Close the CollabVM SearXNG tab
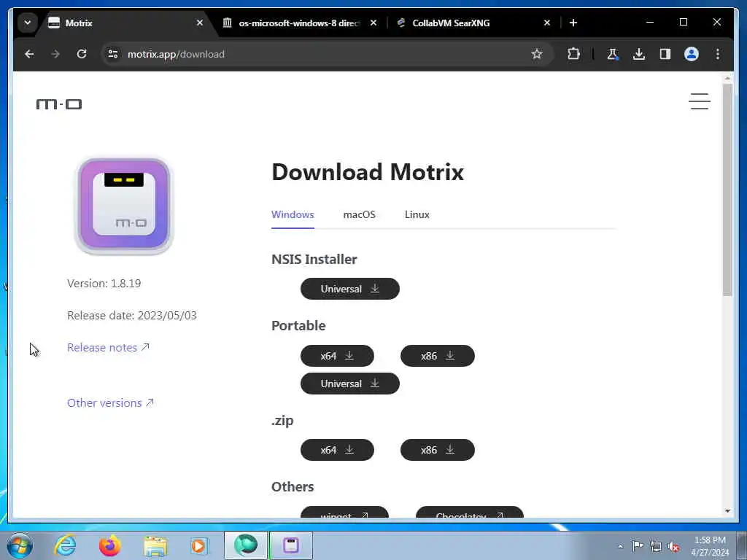Image resolution: width=747 pixels, height=560 pixels. [x=547, y=23]
